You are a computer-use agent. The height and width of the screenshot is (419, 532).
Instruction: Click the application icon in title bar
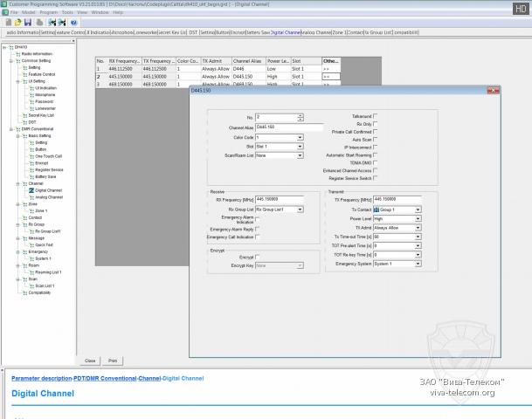tap(3, 4)
